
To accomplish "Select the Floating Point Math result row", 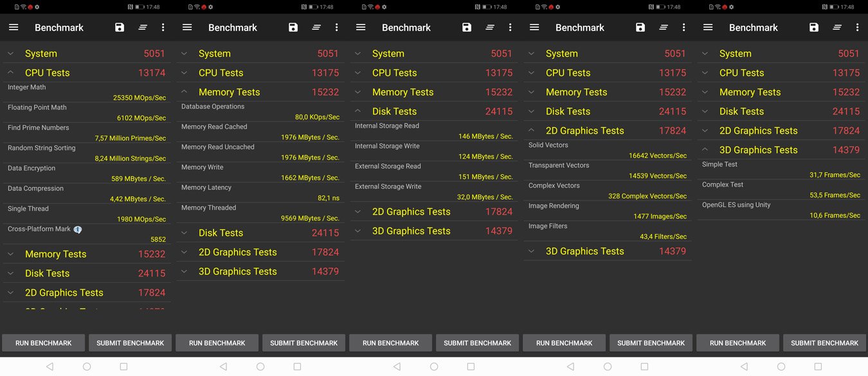I will click(x=87, y=113).
